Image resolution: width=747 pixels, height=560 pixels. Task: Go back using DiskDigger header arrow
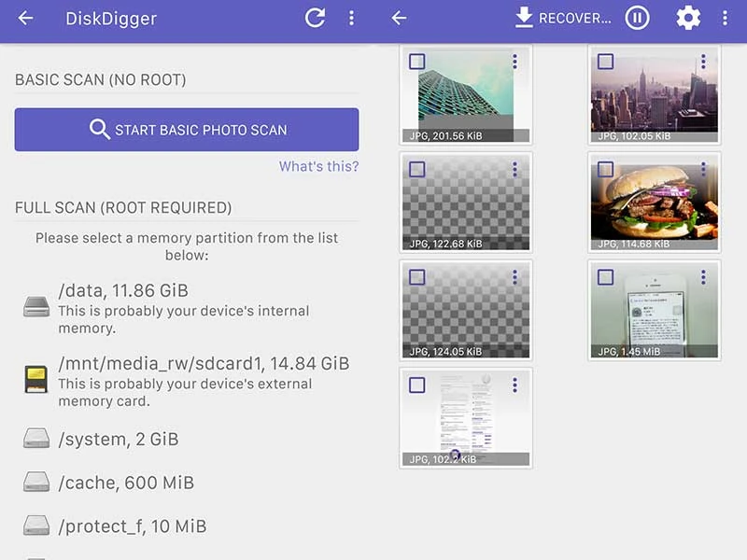click(x=25, y=19)
